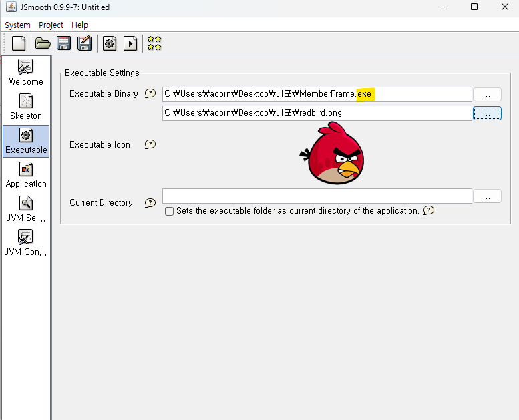
Task: Go to the Application sidebar section
Action: (26, 175)
